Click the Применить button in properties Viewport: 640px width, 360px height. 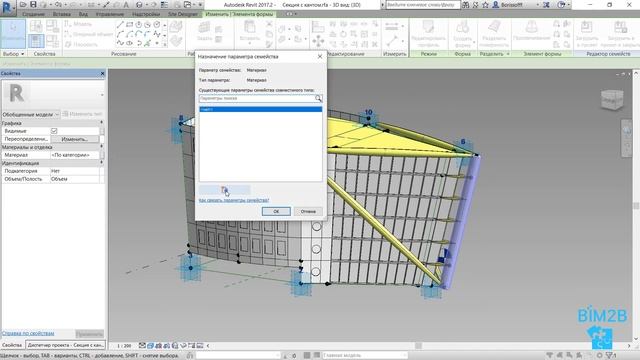click(x=89, y=334)
